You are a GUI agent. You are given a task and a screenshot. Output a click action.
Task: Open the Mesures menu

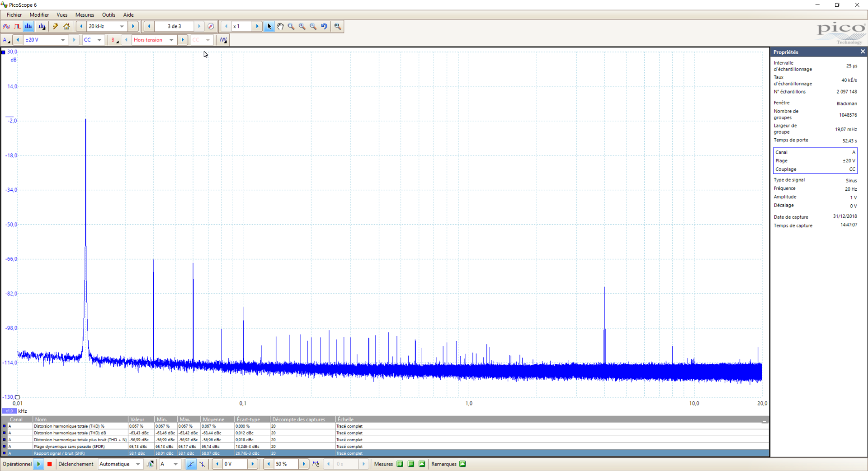85,15
